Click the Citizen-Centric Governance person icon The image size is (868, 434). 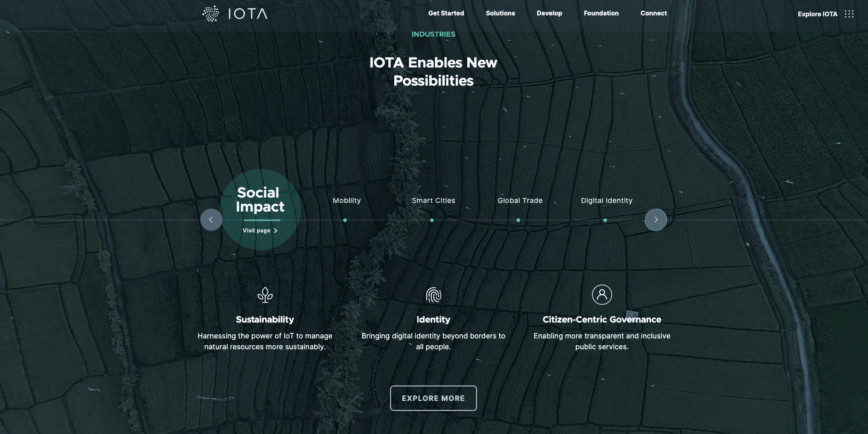click(x=601, y=295)
